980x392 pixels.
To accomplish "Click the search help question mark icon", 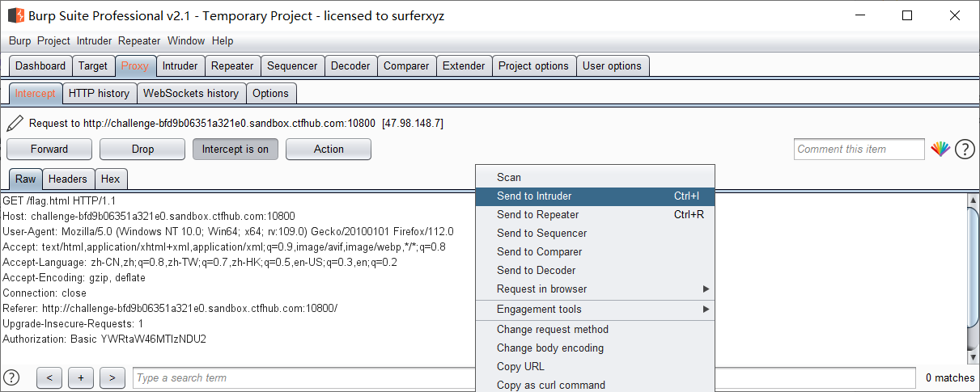I will coord(12,377).
